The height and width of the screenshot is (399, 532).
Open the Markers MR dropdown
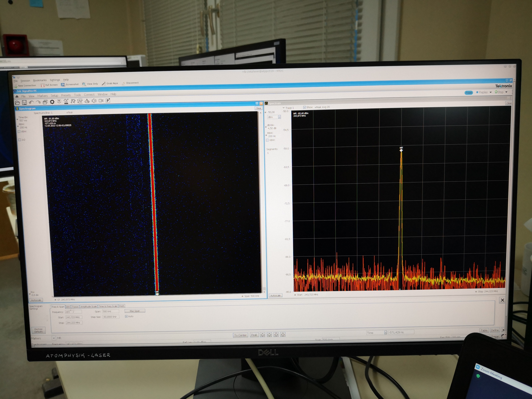click(54, 338)
